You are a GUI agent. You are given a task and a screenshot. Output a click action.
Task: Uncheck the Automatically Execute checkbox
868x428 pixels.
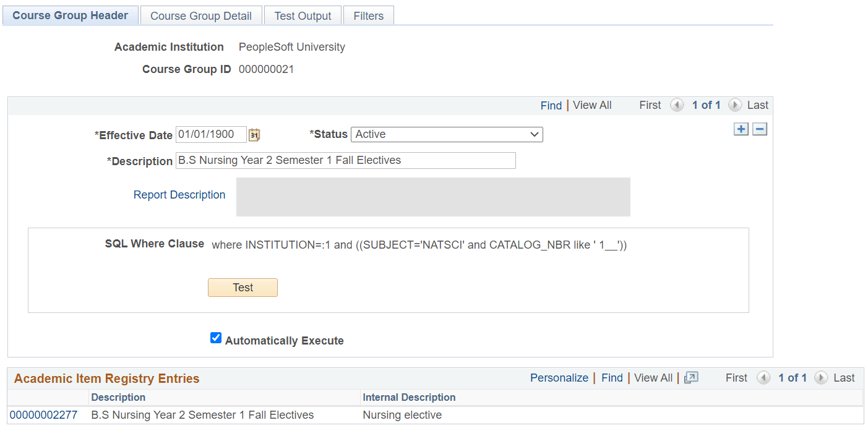point(216,338)
